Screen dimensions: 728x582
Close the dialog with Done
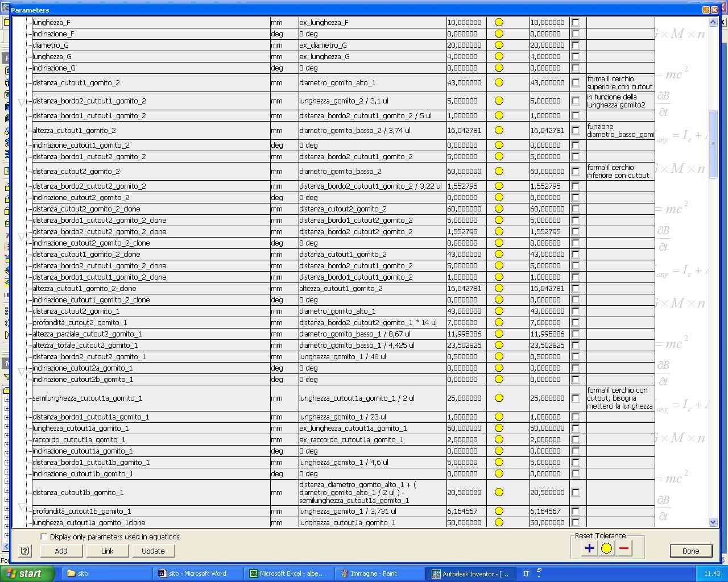pyautogui.click(x=690, y=551)
